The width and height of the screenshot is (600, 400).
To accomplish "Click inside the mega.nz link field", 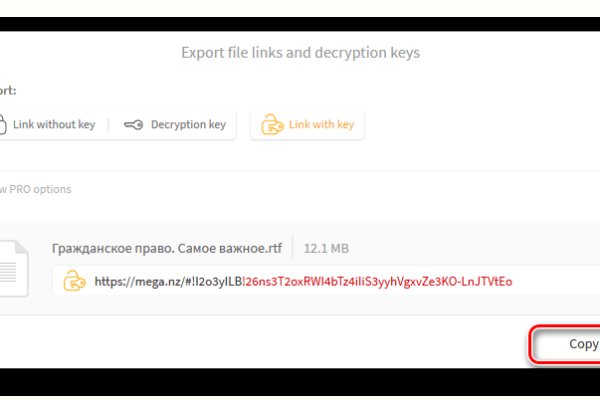I will click(300, 282).
